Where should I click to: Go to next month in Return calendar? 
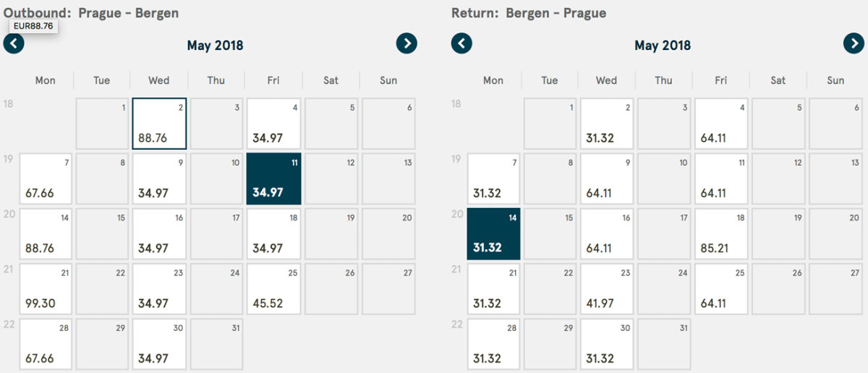(x=854, y=43)
